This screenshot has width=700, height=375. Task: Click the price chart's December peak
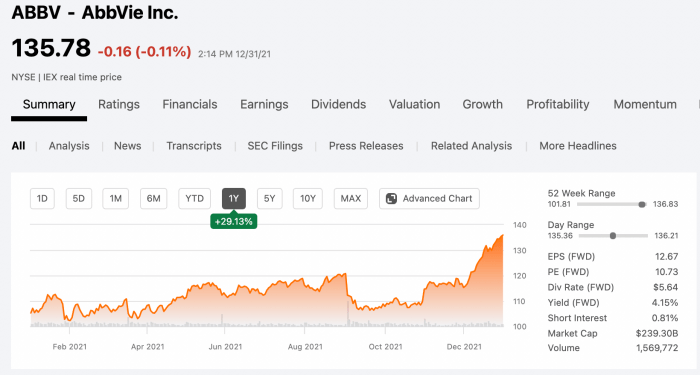(502, 235)
